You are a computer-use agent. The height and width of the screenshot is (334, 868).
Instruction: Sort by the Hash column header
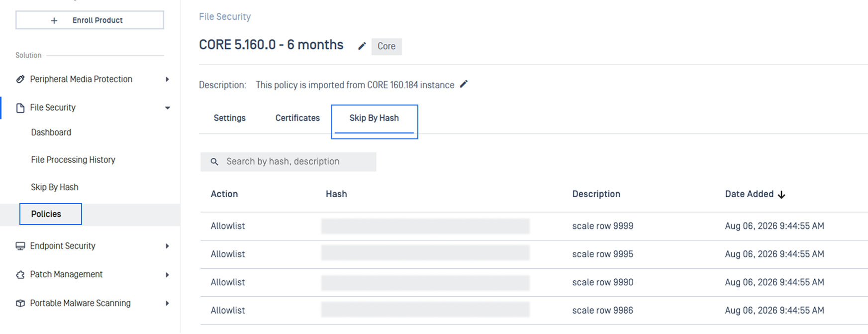tap(336, 194)
